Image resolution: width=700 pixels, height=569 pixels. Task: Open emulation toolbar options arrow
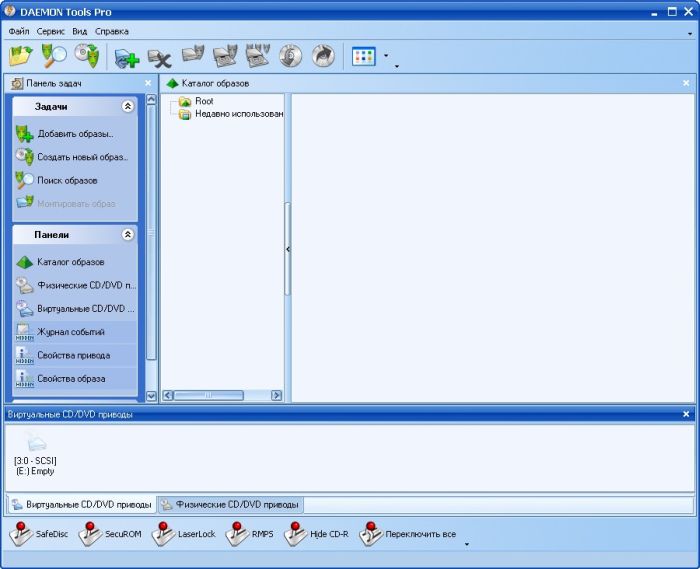click(x=467, y=544)
